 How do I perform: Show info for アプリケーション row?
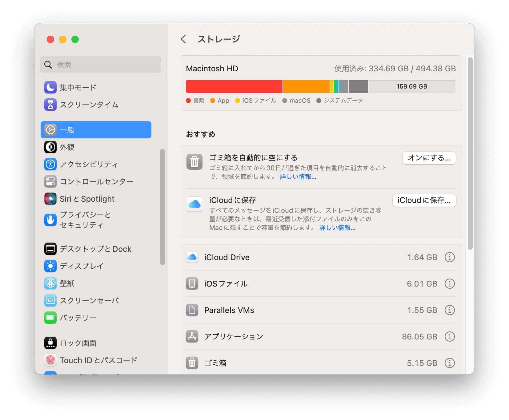[450, 336]
